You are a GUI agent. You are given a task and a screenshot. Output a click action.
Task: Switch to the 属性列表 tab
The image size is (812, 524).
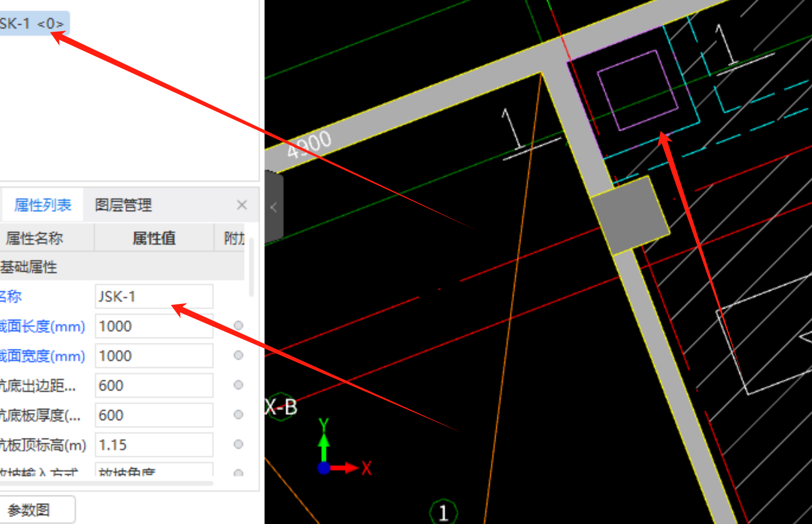(43, 205)
